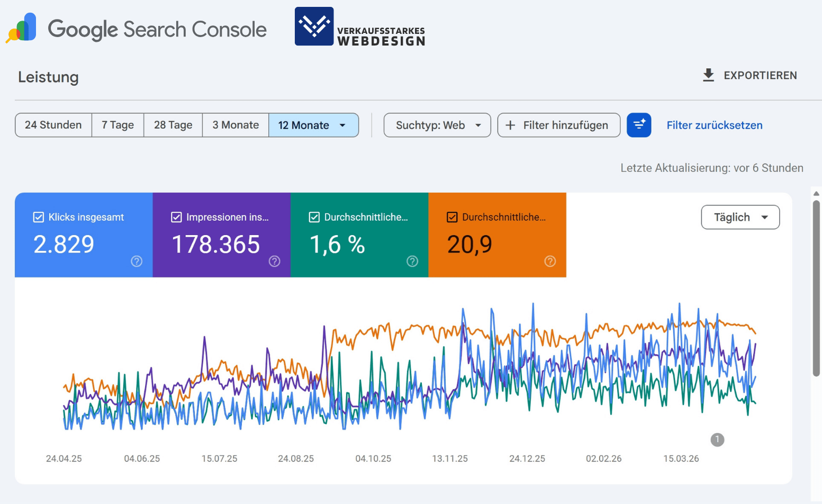This screenshot has width=822, height=504.
Task: Click the annotation marker labeled 1
Action: point(717,439)
